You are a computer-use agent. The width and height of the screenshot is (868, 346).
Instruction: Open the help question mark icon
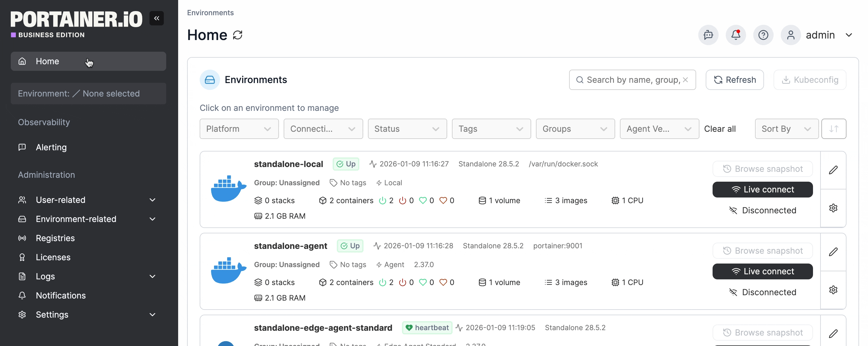(x=763, y=35)
